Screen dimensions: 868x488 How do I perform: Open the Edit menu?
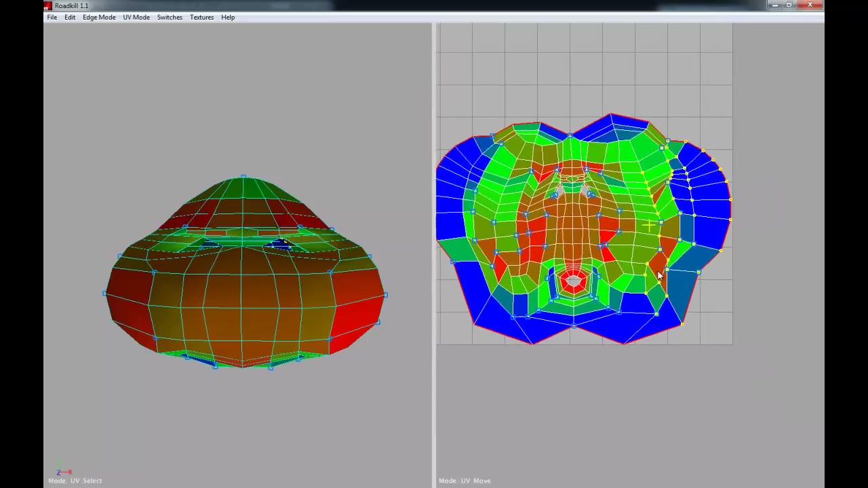(x=70, y=17)
